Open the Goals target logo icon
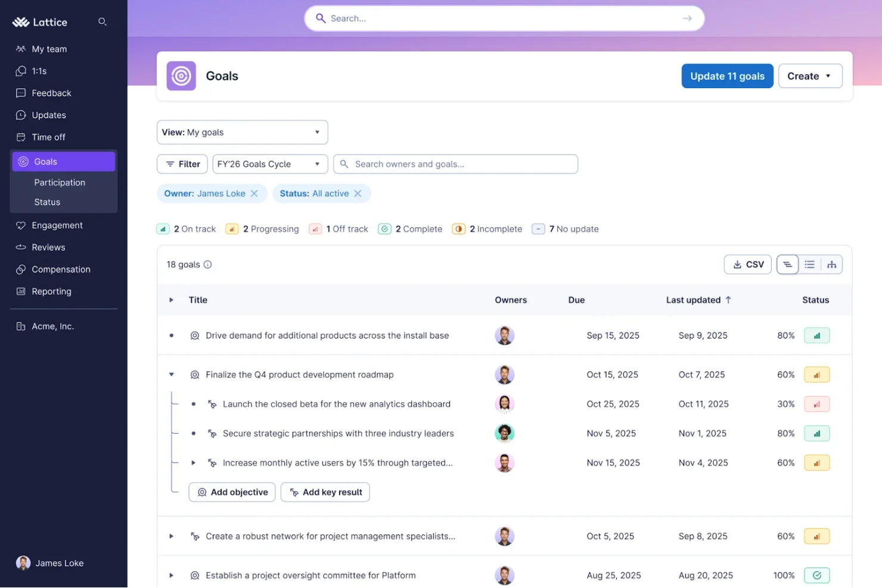 pyautogui.click(x=181, y=76)
